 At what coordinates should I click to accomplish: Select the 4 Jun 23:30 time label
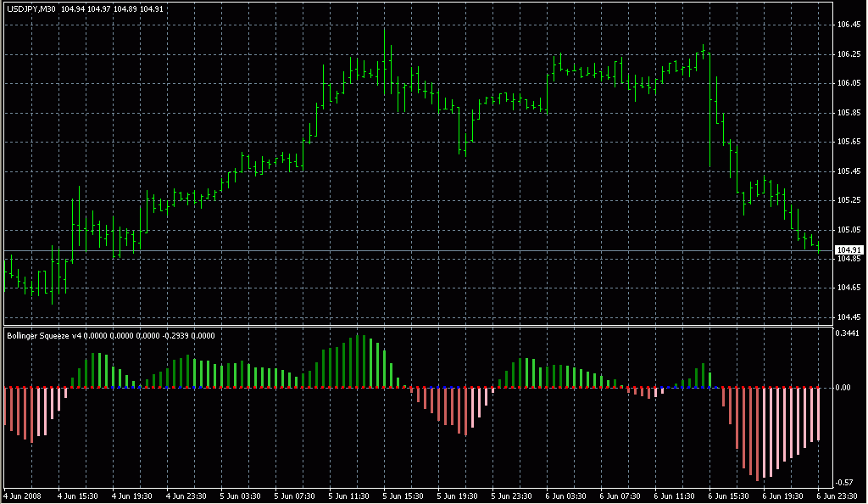click(x=186, y=496)
